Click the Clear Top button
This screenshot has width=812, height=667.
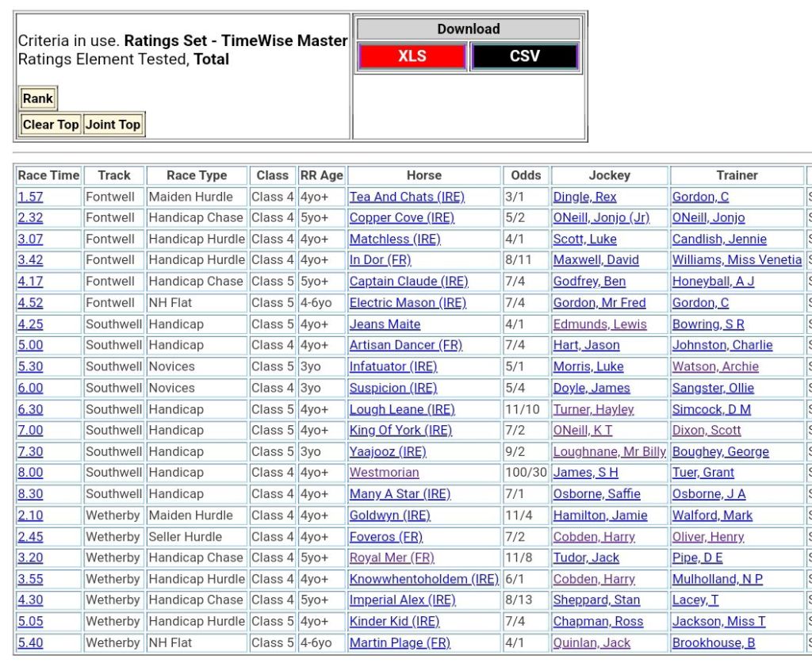click(x=51, y=125)
